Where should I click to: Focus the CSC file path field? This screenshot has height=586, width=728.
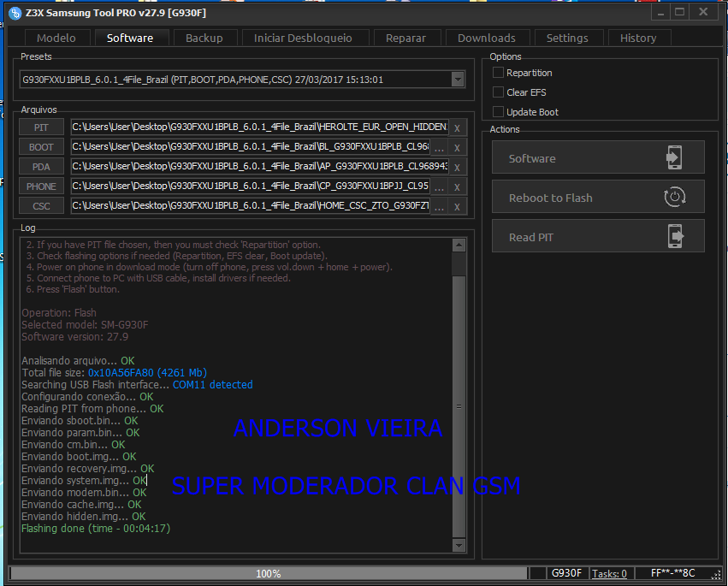pyautogui.click(x=251, y=205)
